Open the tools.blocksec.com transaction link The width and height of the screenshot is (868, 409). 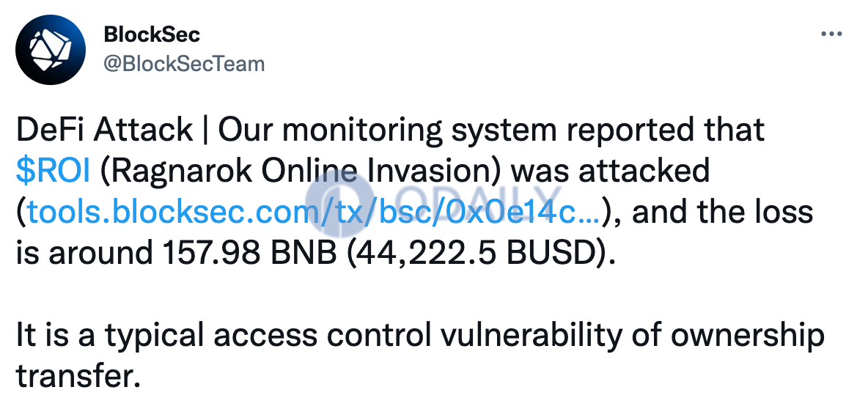313,212
